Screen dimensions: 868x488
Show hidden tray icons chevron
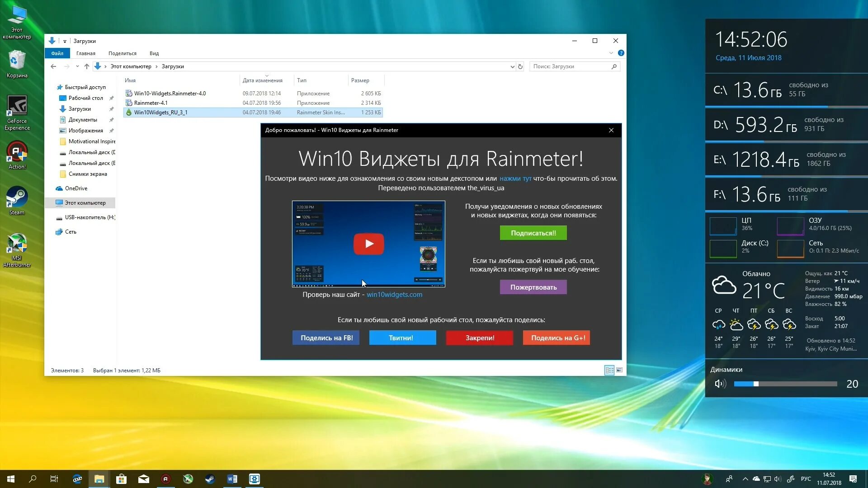(745, 479)
